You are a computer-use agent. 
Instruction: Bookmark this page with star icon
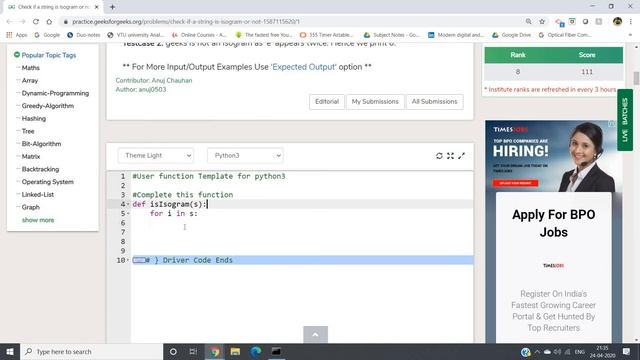(542, 22)
